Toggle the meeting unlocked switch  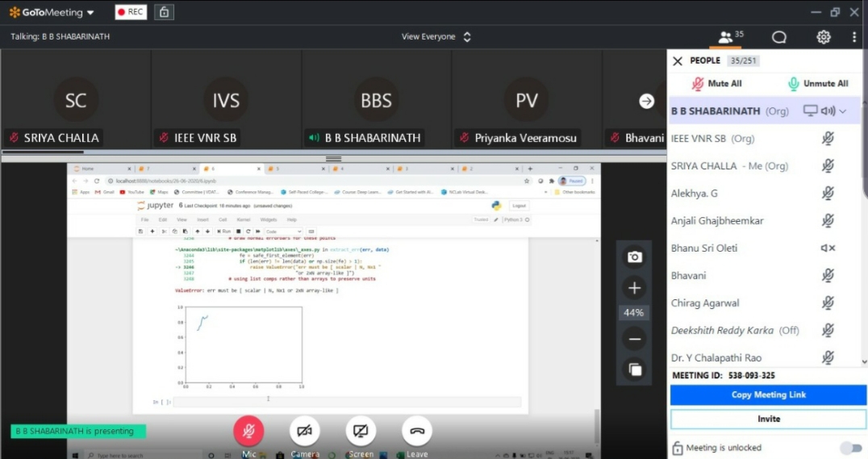849,448
